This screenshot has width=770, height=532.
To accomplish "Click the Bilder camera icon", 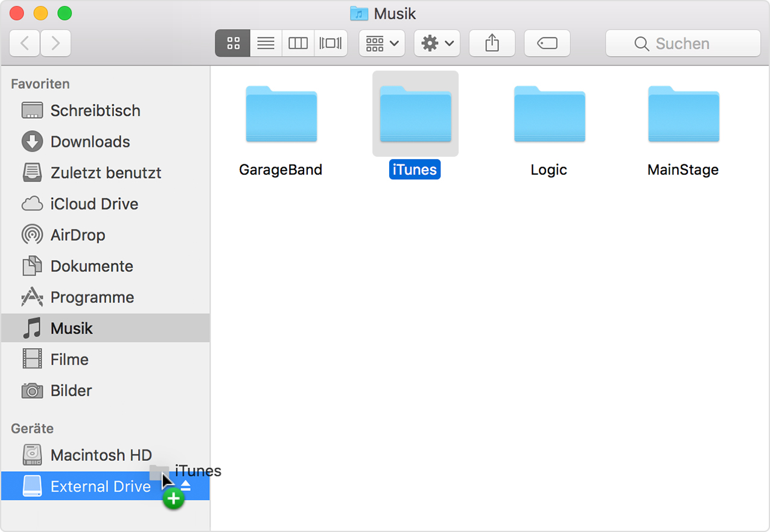I will tap(32, 391).
